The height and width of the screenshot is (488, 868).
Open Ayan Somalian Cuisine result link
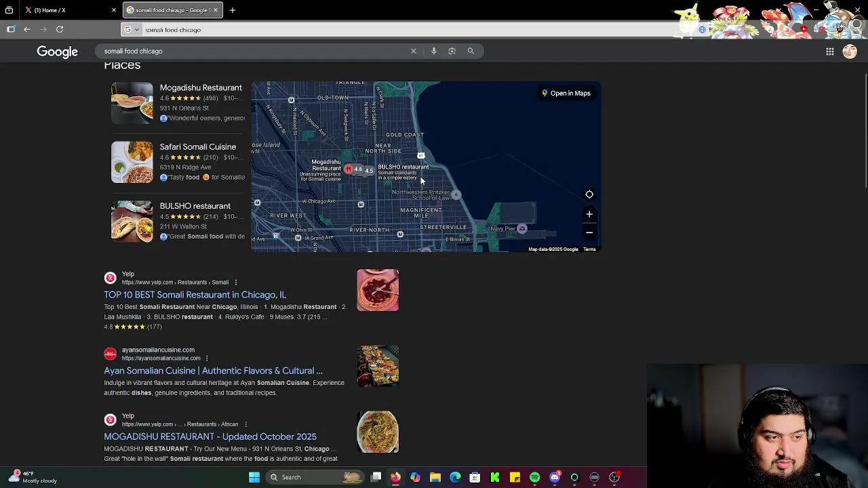(x=213, y=371)
